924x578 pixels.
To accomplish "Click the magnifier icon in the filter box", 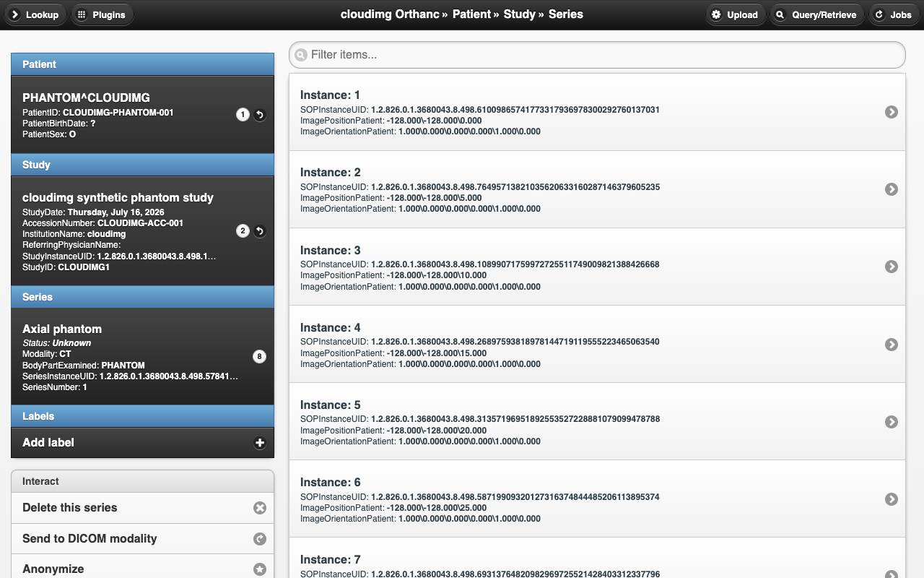I will [x=301, y=55].
